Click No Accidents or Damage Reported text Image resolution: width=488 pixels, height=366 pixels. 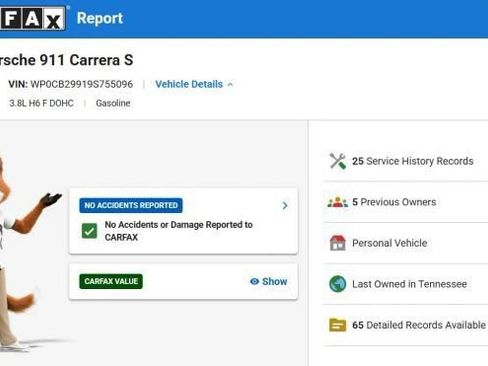(179, 231)
